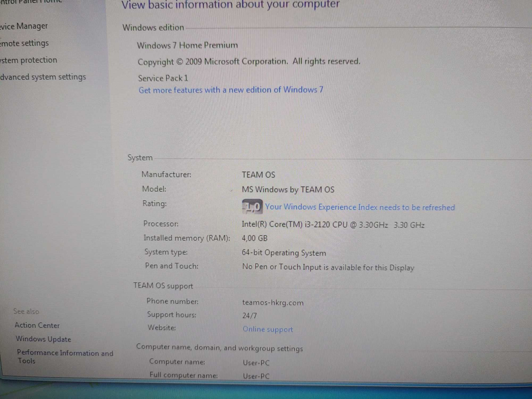Select the 'Windows 7 Home Premium' text
Screen dimensions: 532x399
click(x=187, y=45)
